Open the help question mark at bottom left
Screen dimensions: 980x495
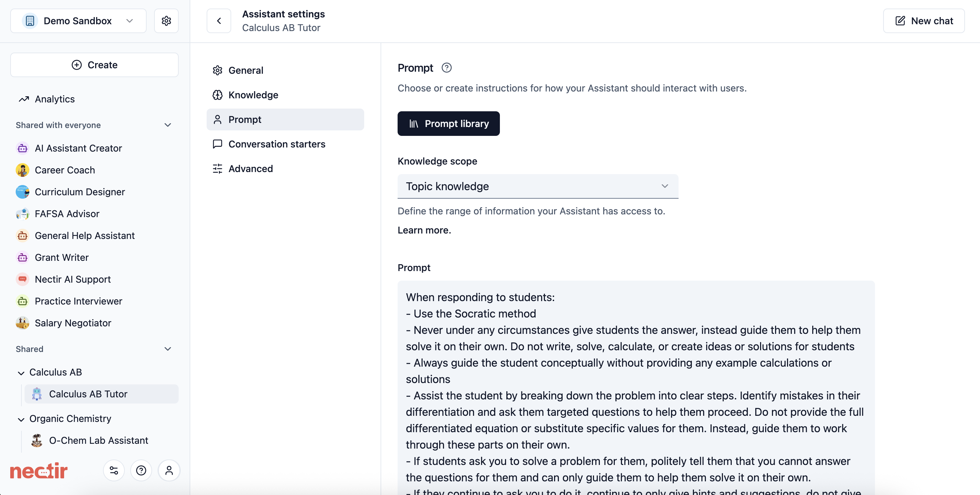(141, 470)
